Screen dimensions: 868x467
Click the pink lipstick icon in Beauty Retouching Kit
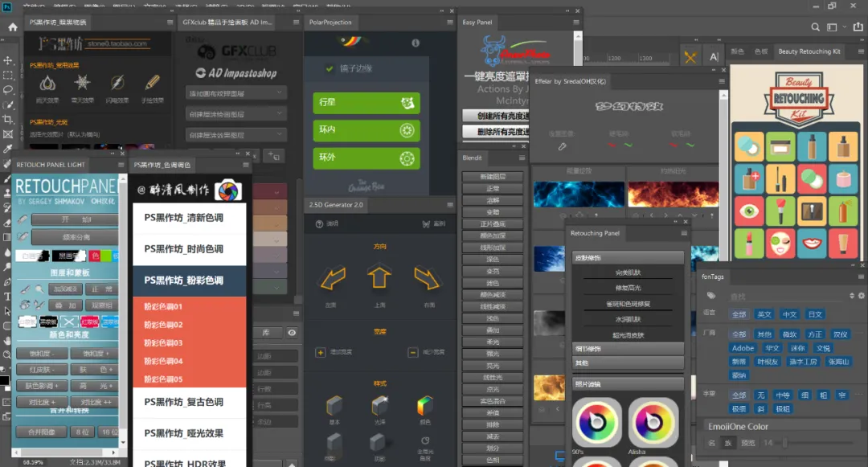coord(749,244)
